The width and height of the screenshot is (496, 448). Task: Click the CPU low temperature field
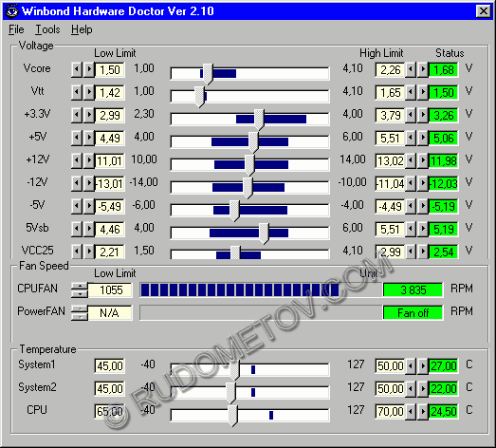[x=109, y=412]
